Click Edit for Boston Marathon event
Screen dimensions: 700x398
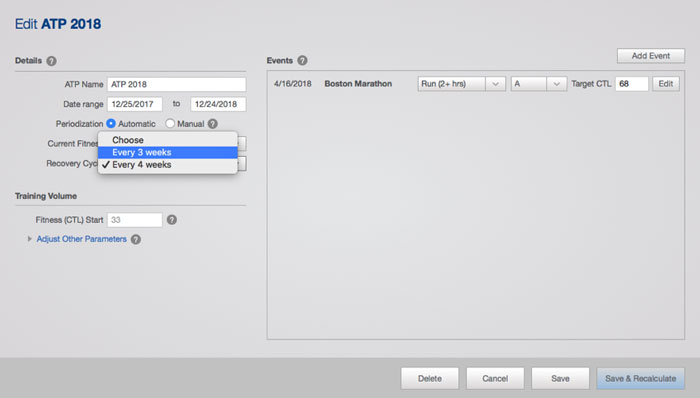point(666,84)
